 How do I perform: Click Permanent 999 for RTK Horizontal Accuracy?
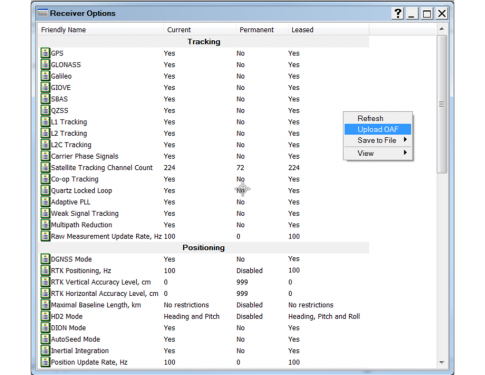[x=242, y=294]
